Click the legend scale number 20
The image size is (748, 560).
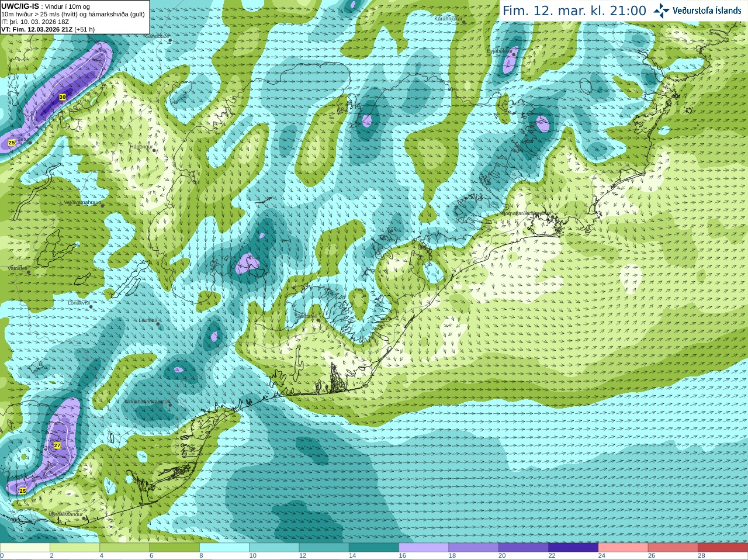click(x=502, y=556)
